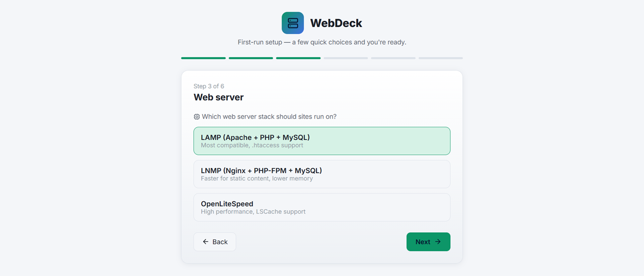Click the WebDeck title text
Image resolution: width=644 pixels, height=276 pixels.
[x=336, y=23]
